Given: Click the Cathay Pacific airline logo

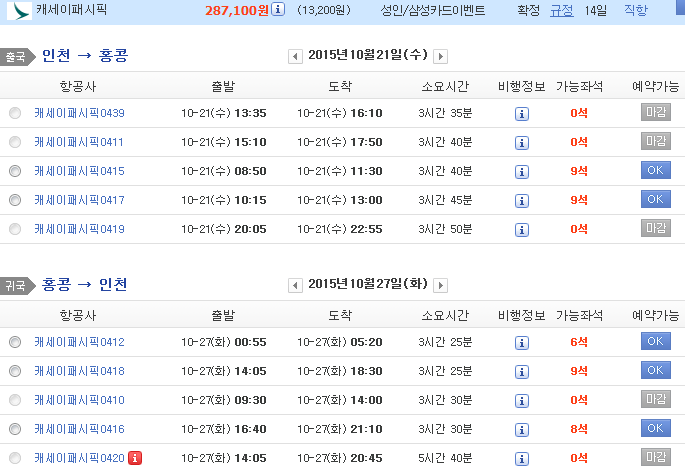Looking at the screenshot, I should tap(19, 10).
